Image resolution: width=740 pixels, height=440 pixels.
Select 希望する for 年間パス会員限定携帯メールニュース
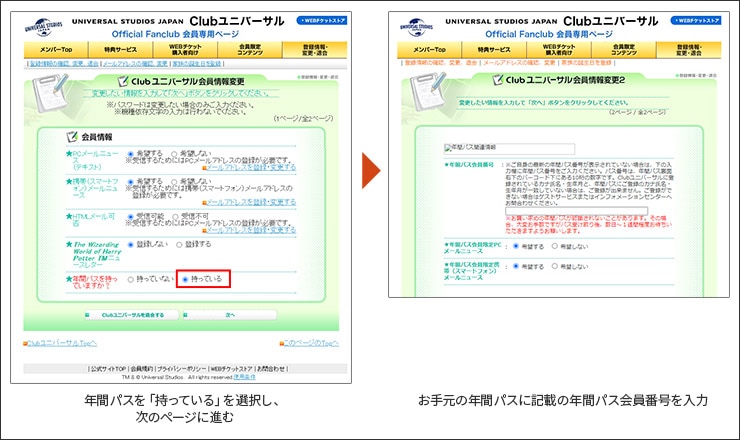pos(516,266)
